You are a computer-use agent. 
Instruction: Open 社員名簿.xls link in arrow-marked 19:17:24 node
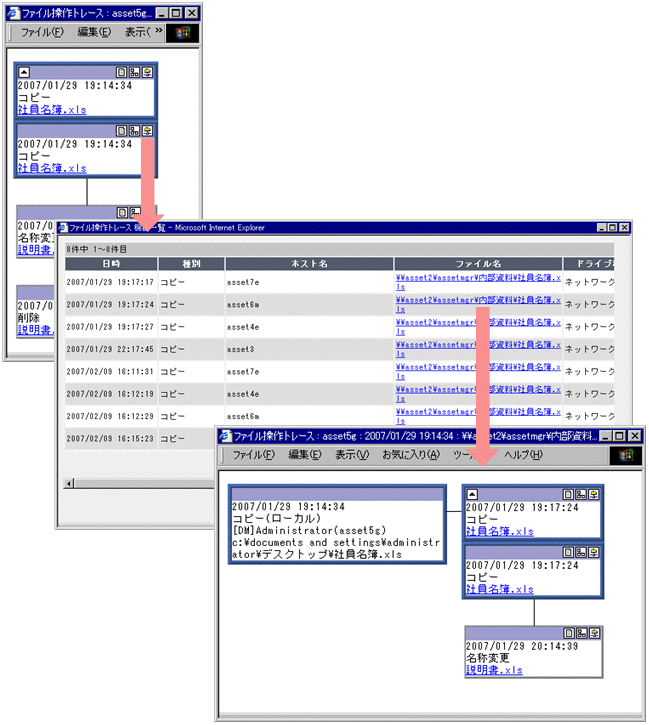click(500, 531)
